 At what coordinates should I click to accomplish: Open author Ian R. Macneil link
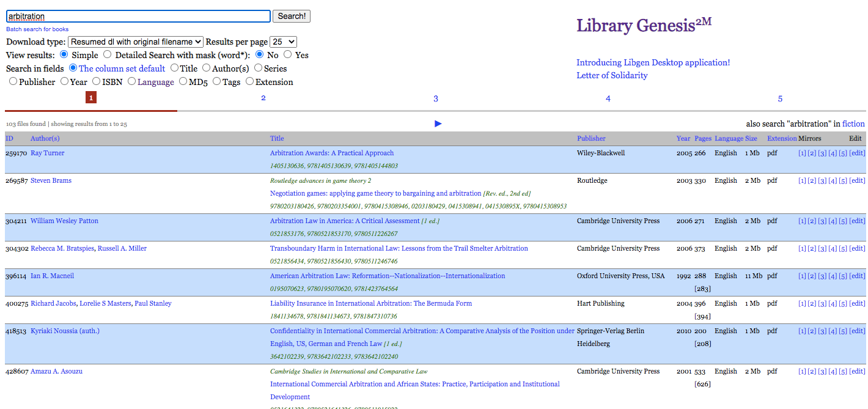[52, 276]
